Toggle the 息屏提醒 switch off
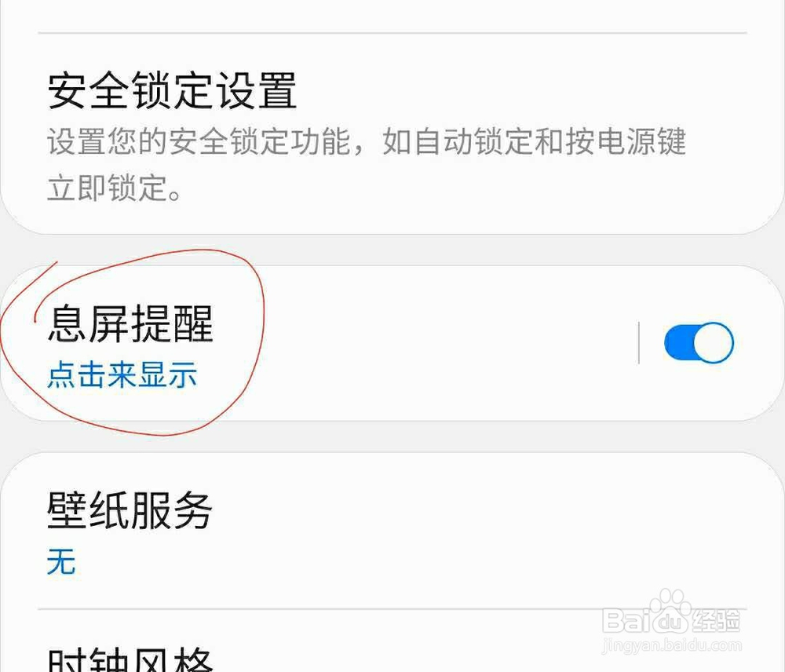Image resolution: width=785 pixels, height=672 pixels. tap(699, 342)
